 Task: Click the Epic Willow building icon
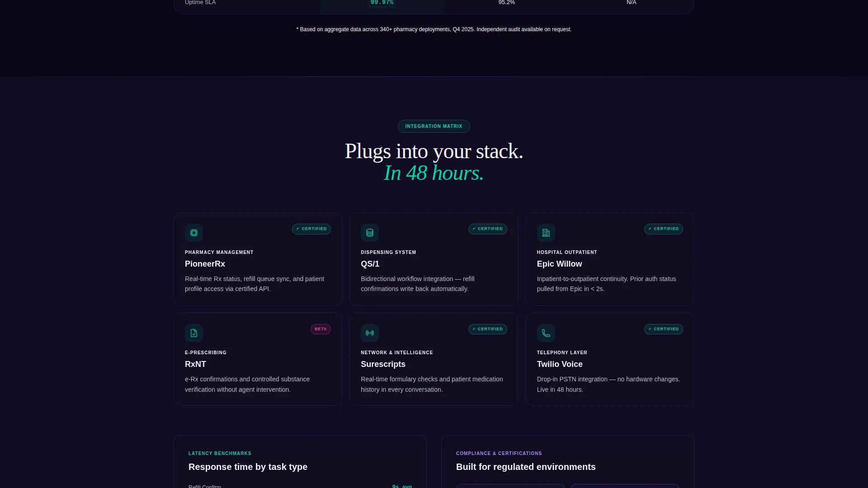pos(546,233)
